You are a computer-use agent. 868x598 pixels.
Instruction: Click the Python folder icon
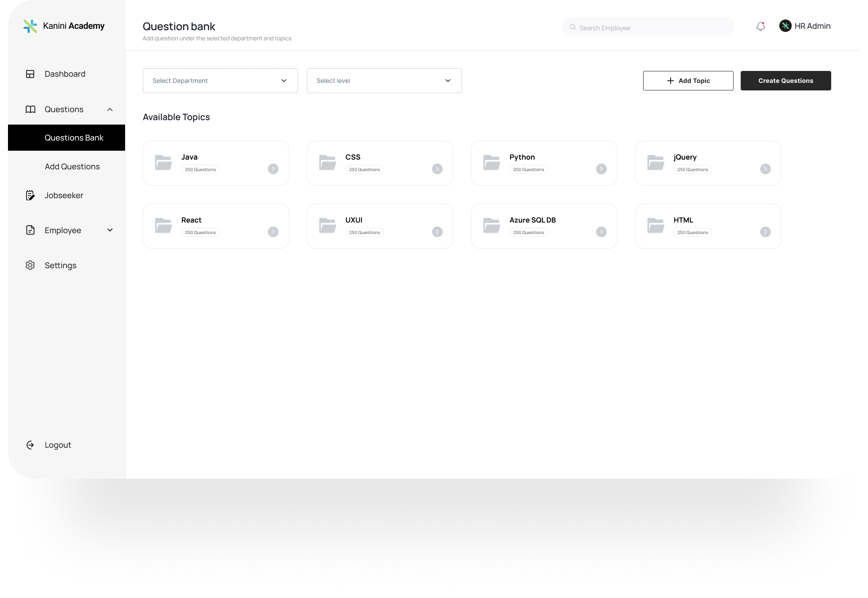[491, 162]
